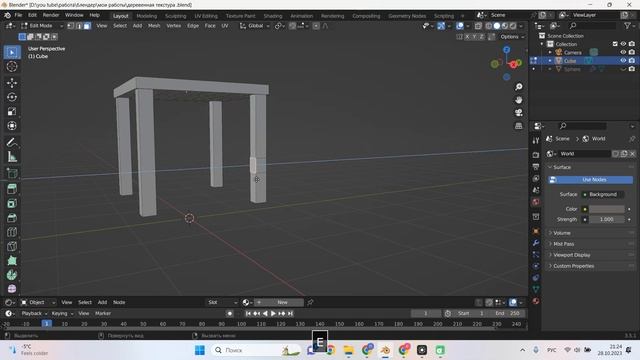Image resolution: width=640 pixels, height=360 pixels.
Task: Select the Extrude Region tool
Action: coord(12,189)
